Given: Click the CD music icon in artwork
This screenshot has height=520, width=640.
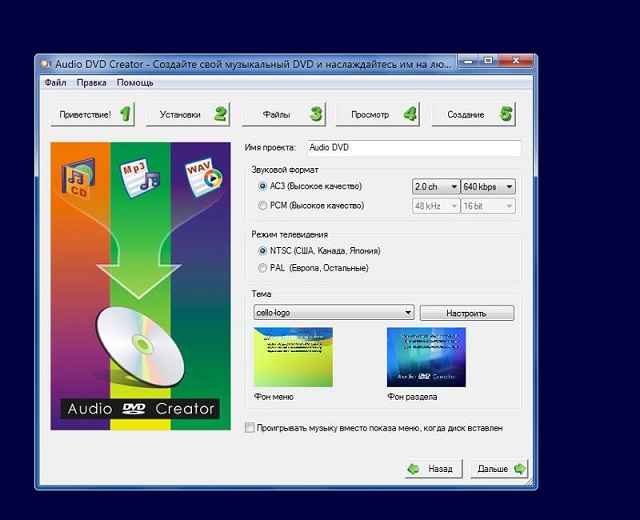Looking at the screenshot, I should [x=79, y=178].
